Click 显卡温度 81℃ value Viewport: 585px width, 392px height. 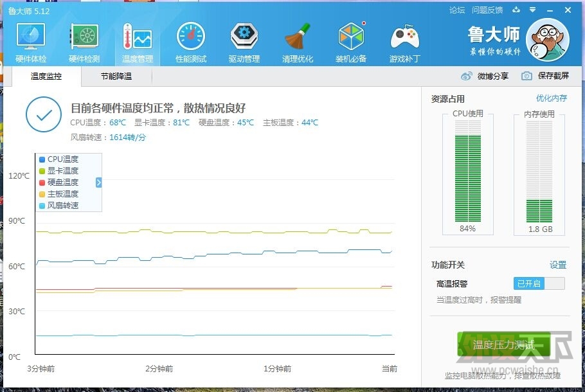(x=181, y=122)
